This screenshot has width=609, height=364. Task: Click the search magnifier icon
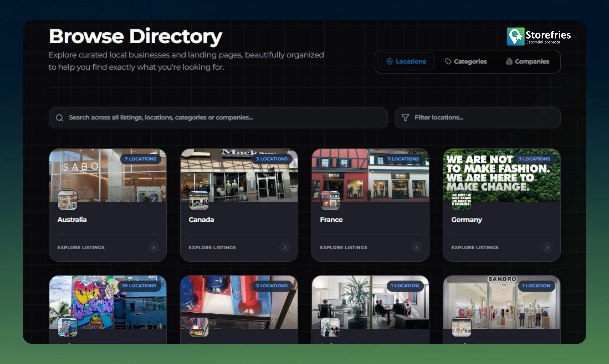coord(59,118)
